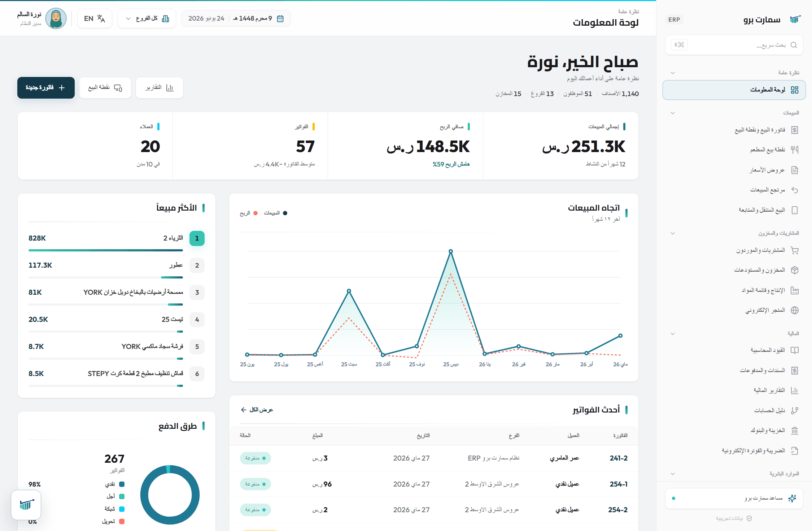Click the branches building icon
Image resolution: width=812 pixels, height=531 pixels.
click(166, 19)
